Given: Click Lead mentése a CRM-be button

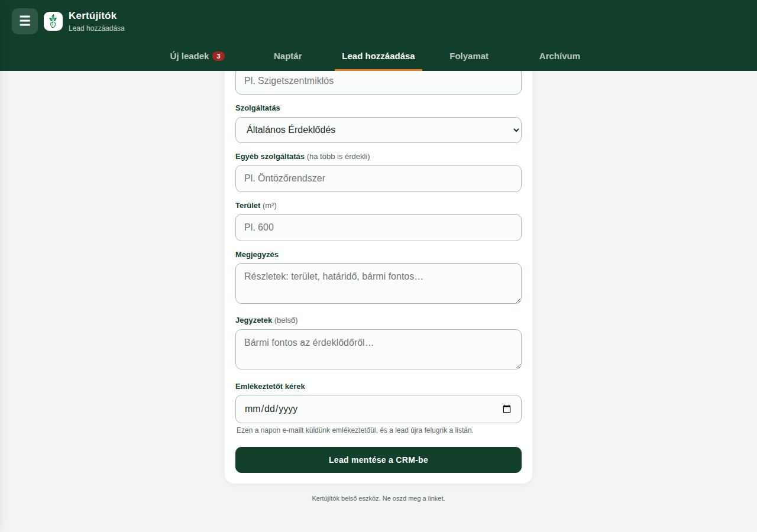Looking at the screenshot, I should [378, 460].
